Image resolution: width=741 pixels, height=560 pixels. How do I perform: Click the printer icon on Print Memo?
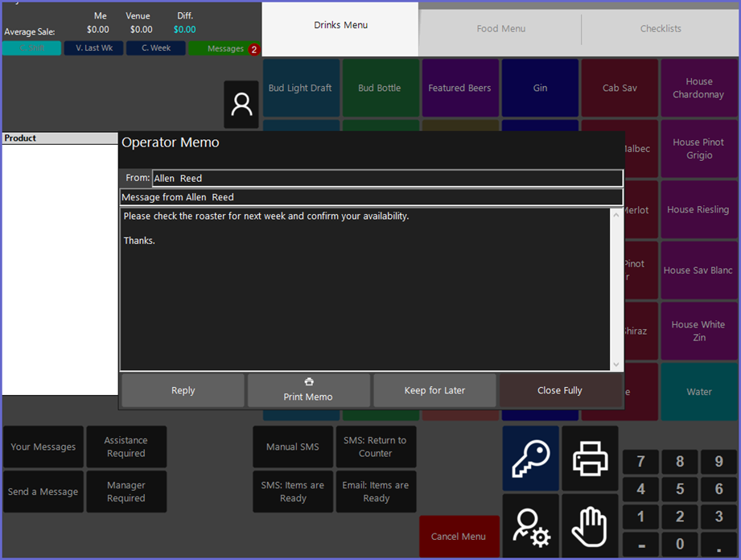(308, 382)
